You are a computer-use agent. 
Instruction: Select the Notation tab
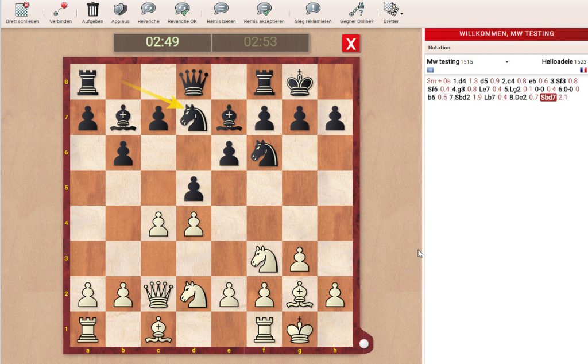tap(439, 47)
